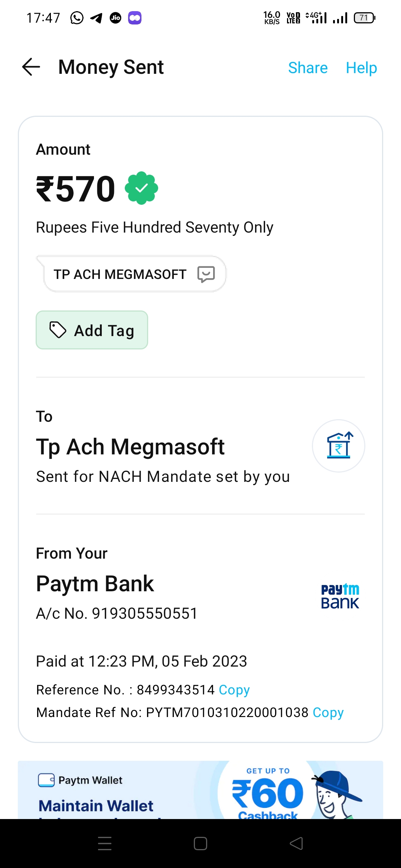Tap the Paytm Bank account number text
This screenshot has width=401, height=868.
coord(117,614)
